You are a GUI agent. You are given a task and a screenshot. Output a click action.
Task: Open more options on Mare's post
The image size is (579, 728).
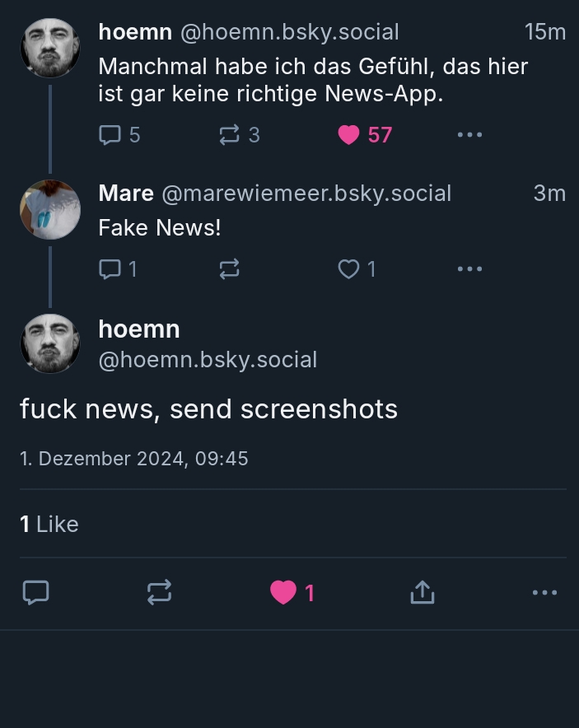tap(469, 268)
